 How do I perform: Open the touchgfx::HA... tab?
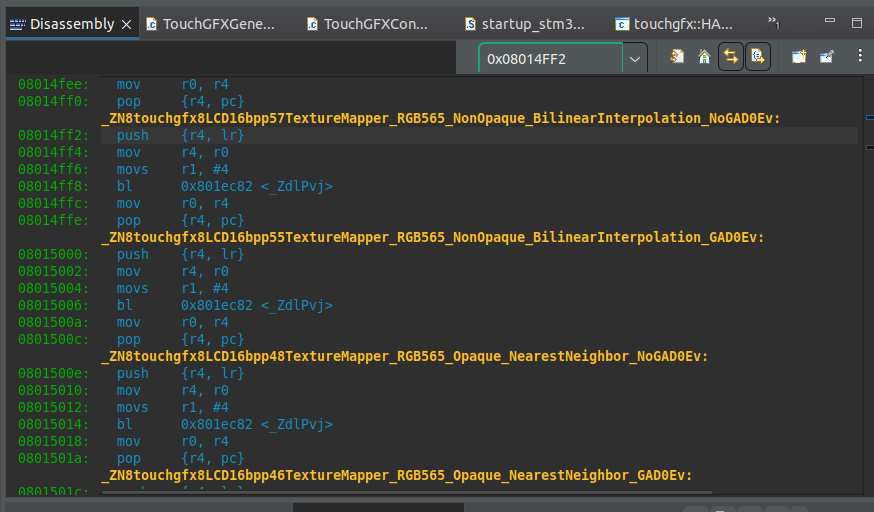point(674,24)
